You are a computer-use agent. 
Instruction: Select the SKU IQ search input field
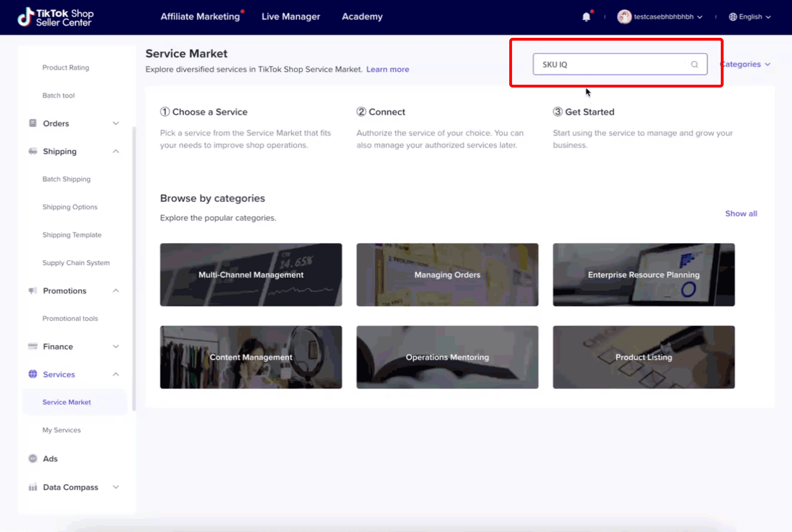click(x=618, y=64)
